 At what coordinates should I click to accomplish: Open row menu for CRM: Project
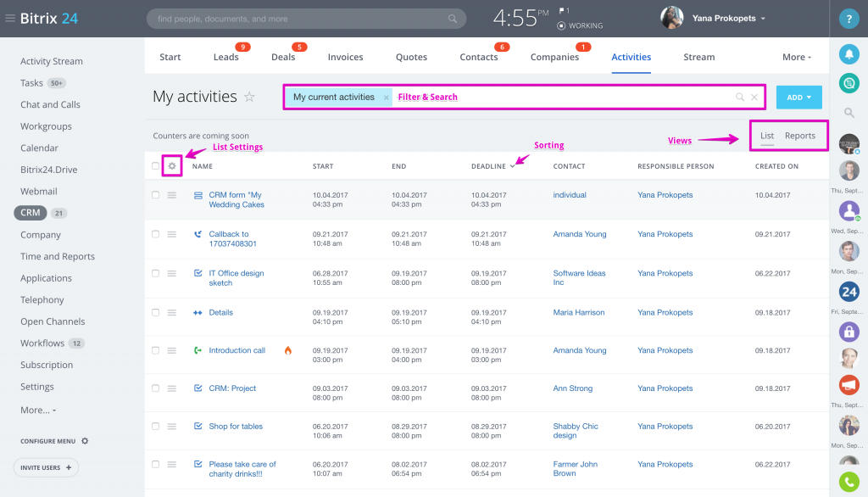pos(171,388)
